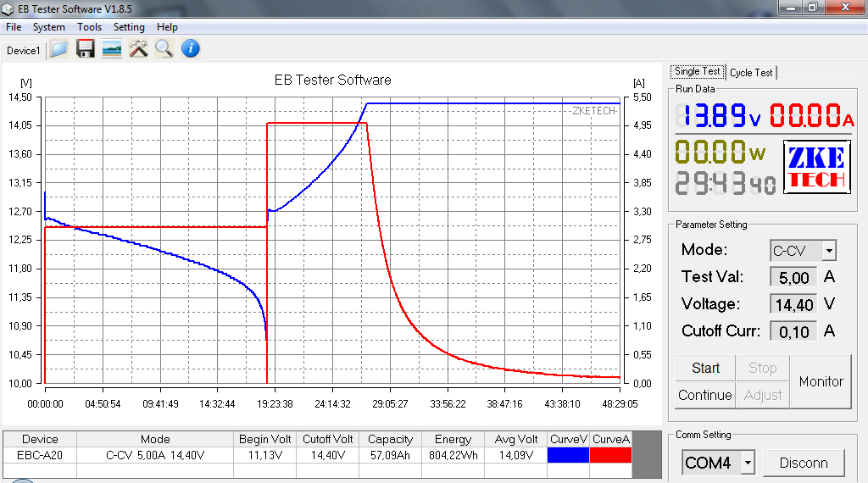Click the floppy disk save icon
868x483 pixels.
pyautogui.click(x=85, y=49)
